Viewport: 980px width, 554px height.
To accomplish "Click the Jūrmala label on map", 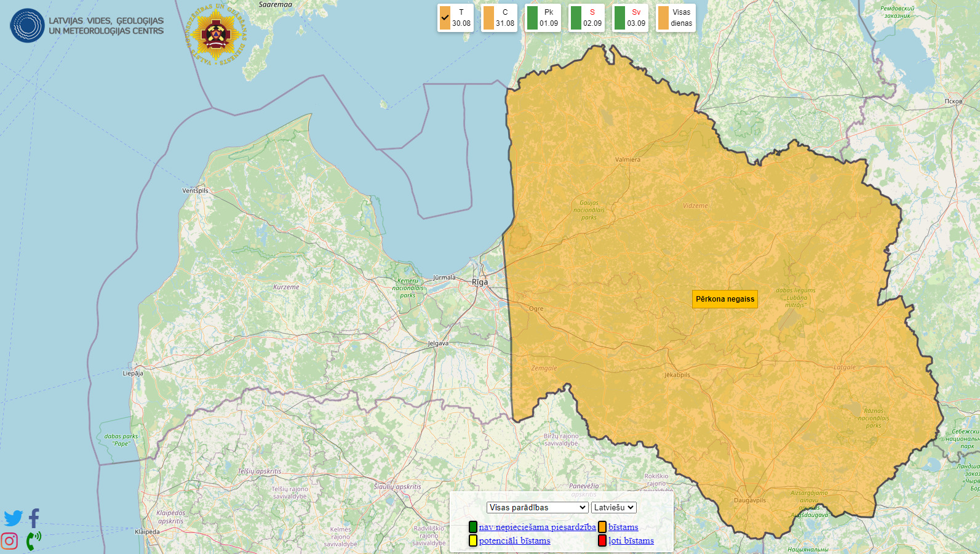I will pos(444,278).
